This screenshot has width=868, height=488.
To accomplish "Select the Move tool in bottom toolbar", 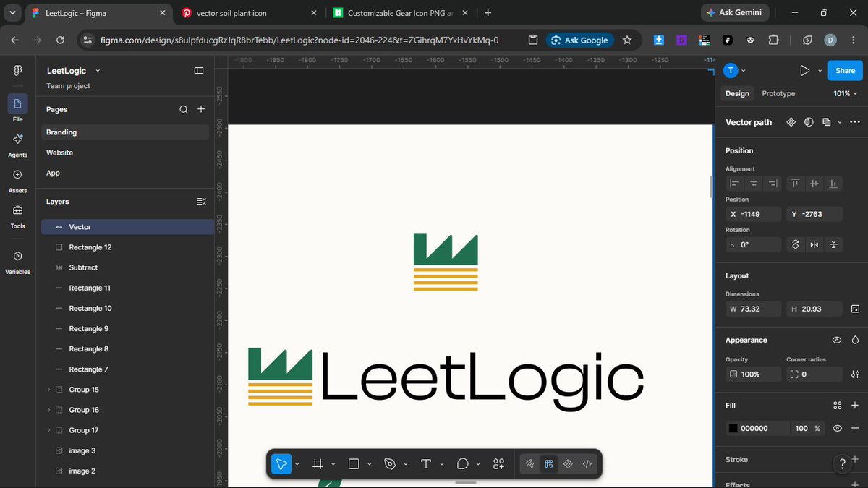I will [x=281, y=463].
